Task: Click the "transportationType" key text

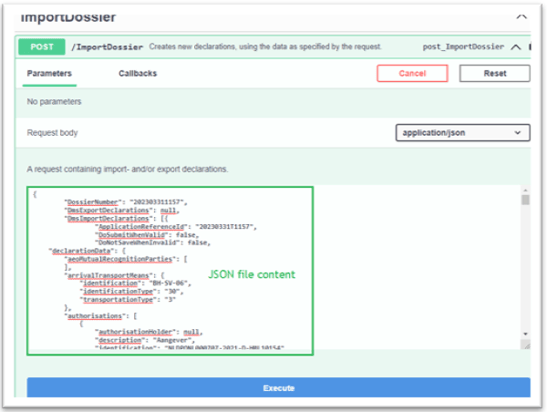Action: pyautogui.click(x=118, y=299)
